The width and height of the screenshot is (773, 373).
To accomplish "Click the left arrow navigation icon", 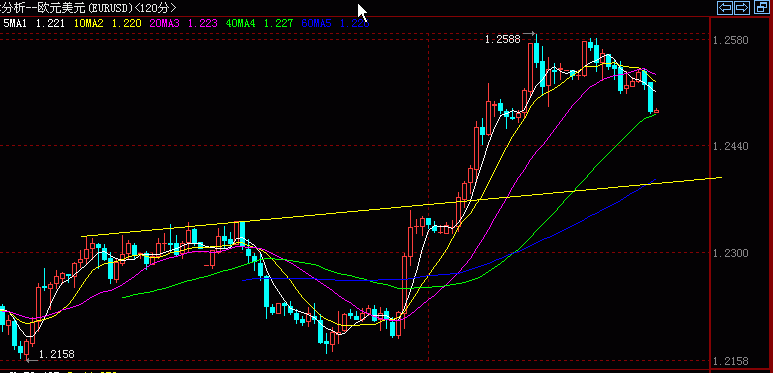I will tap(724, 8).
